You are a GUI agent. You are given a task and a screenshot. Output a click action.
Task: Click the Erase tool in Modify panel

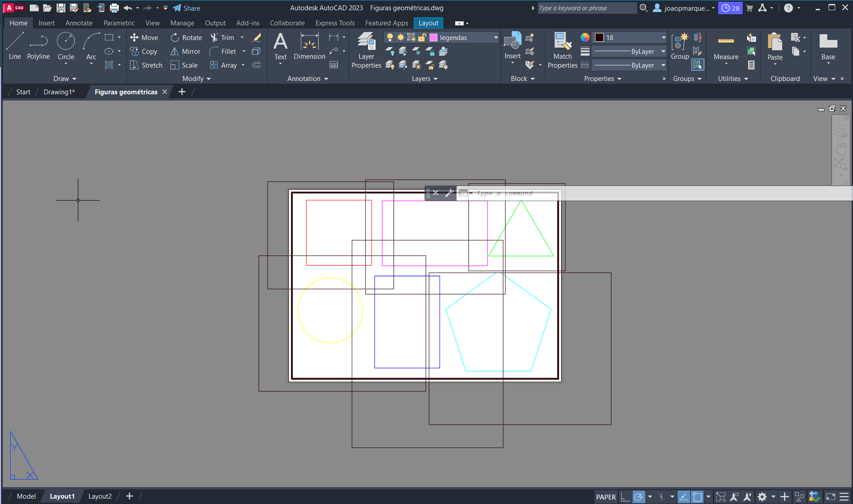[256, 38]
